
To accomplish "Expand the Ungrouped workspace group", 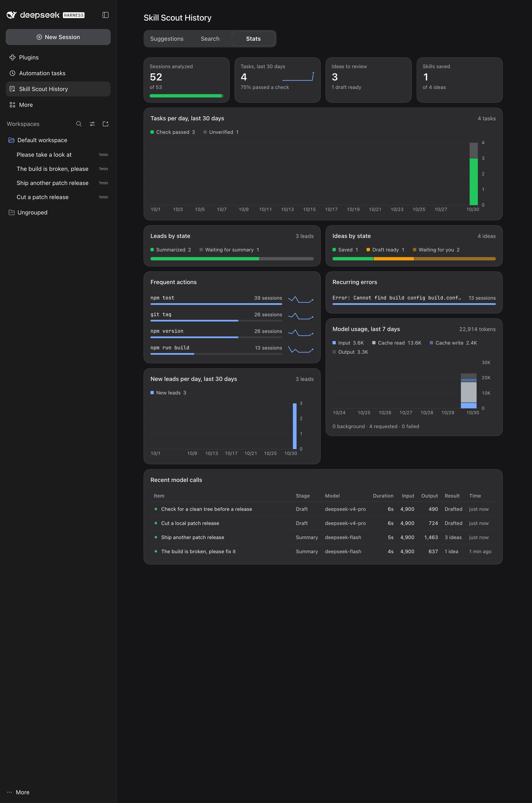I will pos(58,212).
